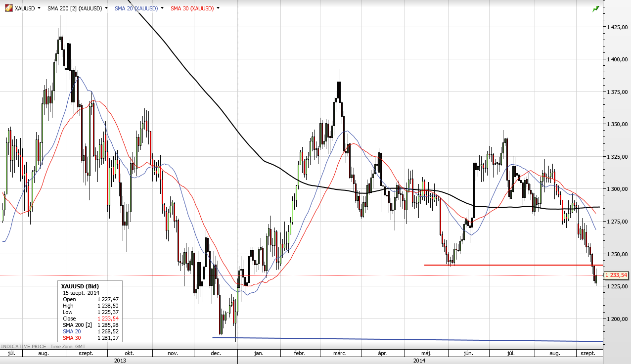Click the 1 375,00 price axis label

(x=617, y=91)
